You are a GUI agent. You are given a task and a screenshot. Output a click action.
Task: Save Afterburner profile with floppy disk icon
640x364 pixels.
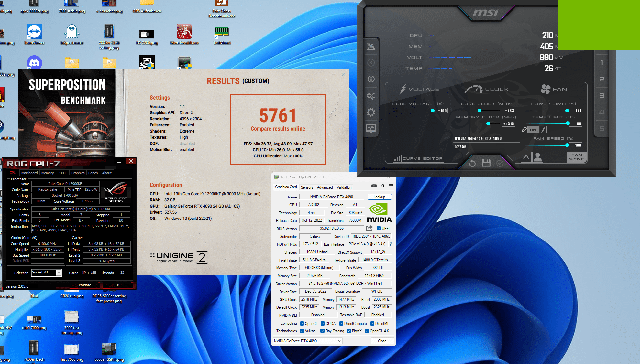[486, 163]
